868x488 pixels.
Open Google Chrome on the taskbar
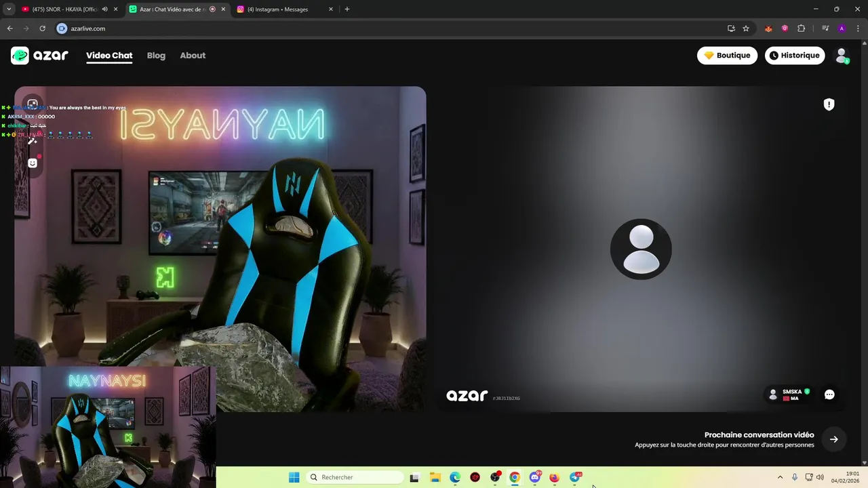[x=515, y=477]
